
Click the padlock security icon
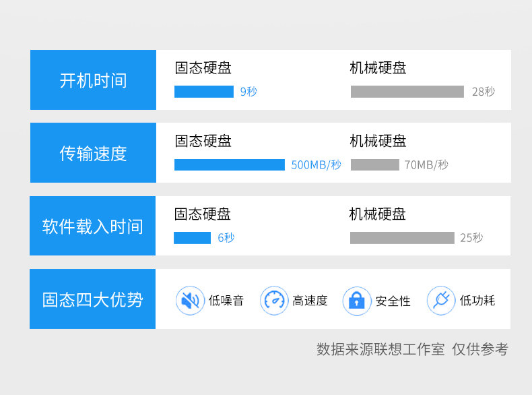(357, 301)
